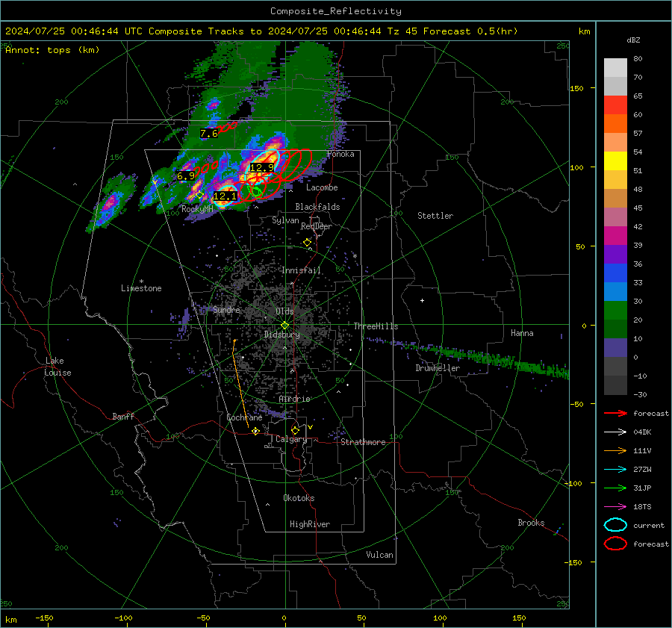
Task: Select the red forecast arrow legend icon
Action: click(x=615, y=413)
